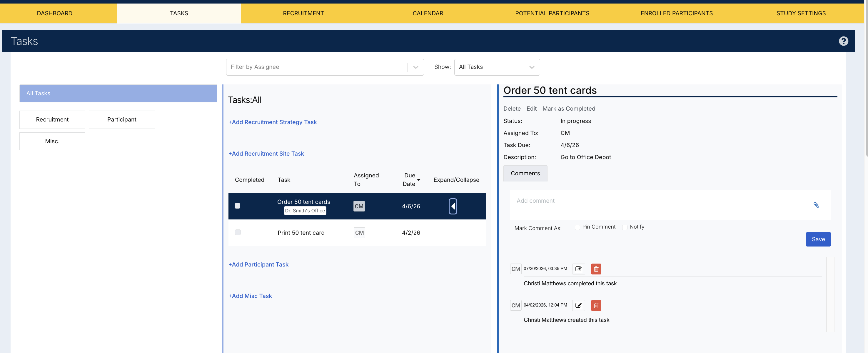Image resolution: width=868 pixels, height=353 pixels.
Task: Click +Add Participant Task link
Action: point(258,264)
